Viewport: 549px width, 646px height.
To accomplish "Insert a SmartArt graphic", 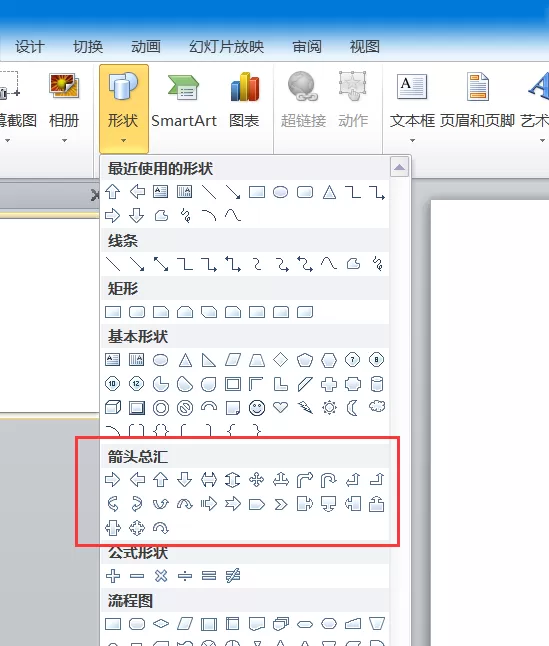I will [184, 101].
